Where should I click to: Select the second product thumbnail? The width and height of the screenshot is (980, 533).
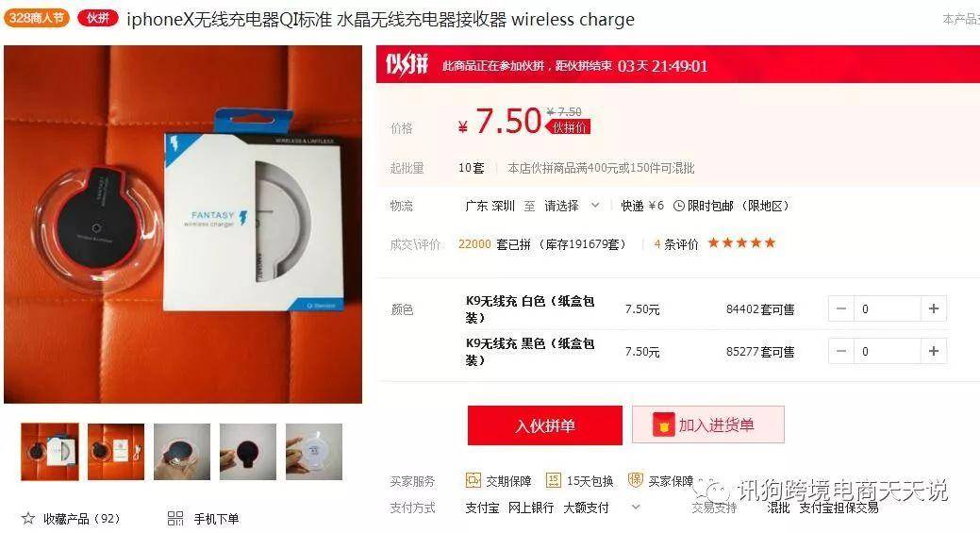click(116, 452)
